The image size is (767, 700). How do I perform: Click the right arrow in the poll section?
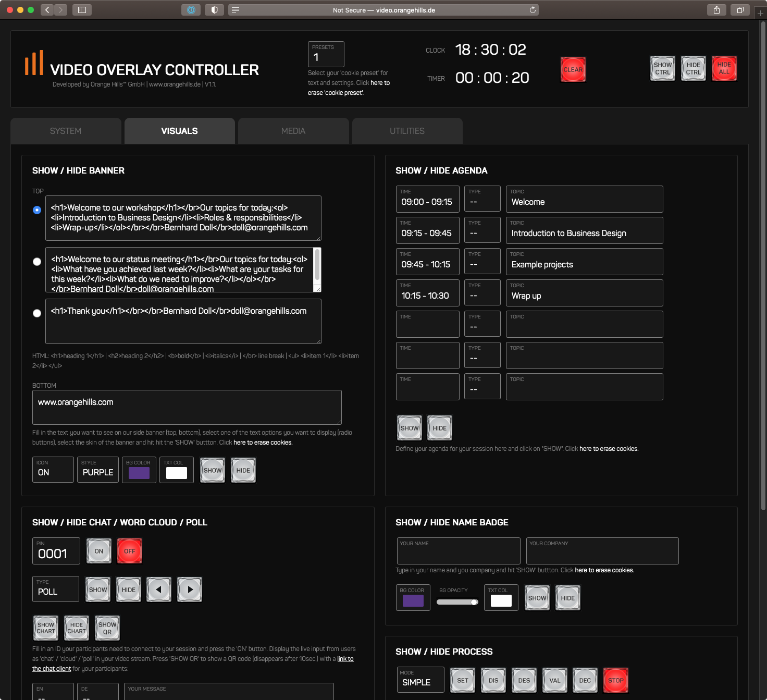click(189, 589)
